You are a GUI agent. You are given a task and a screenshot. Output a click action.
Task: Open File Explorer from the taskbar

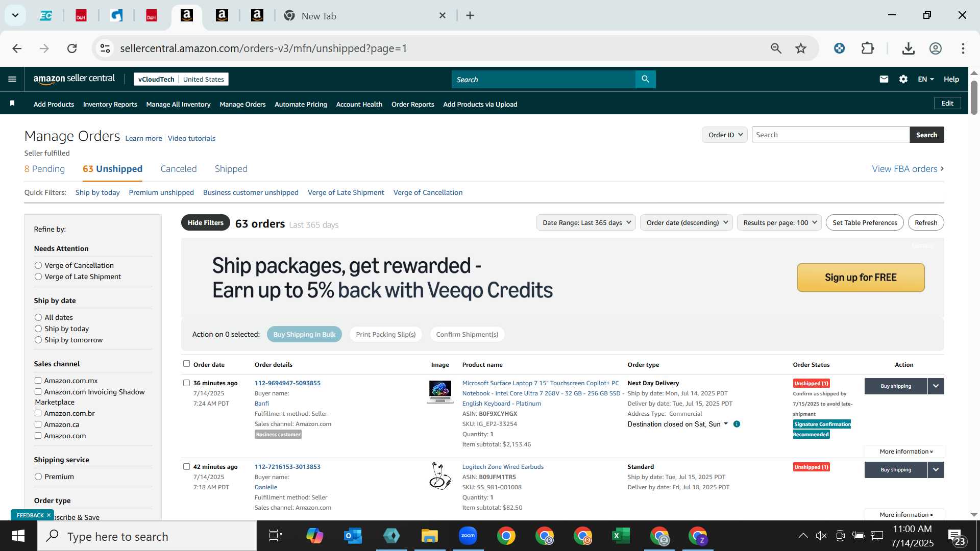(x=429, y=536)
